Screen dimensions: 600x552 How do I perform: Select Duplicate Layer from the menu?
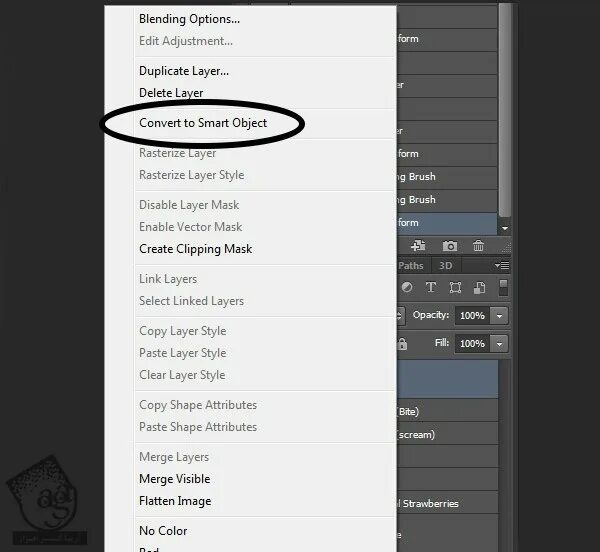click(184, 71)
